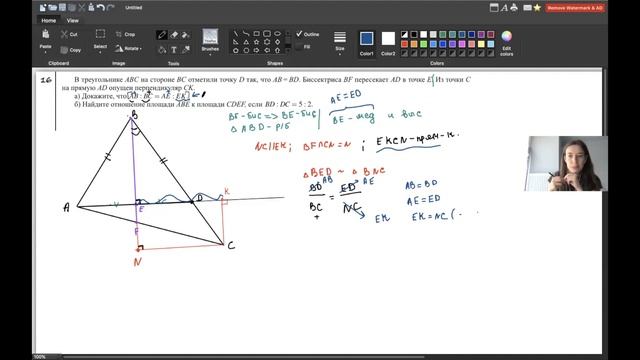Switch to the Home tab
The image size is (640, 360).
(x=49, y=20)
